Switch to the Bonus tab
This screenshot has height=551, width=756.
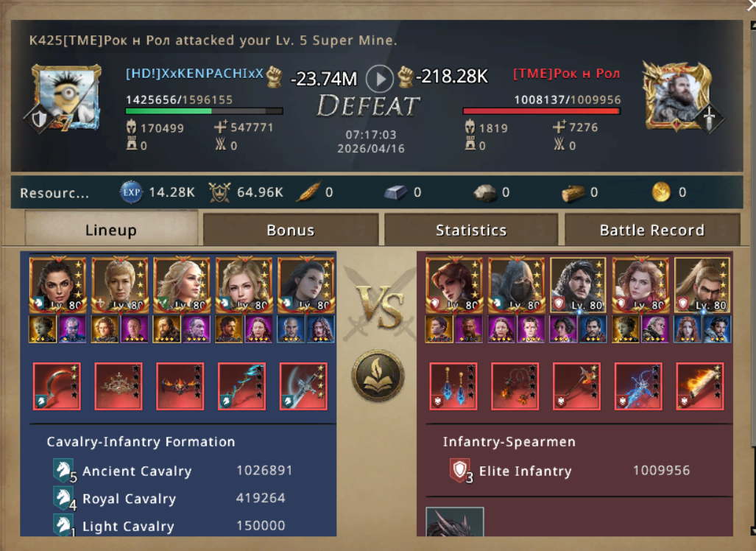(290, 230)
